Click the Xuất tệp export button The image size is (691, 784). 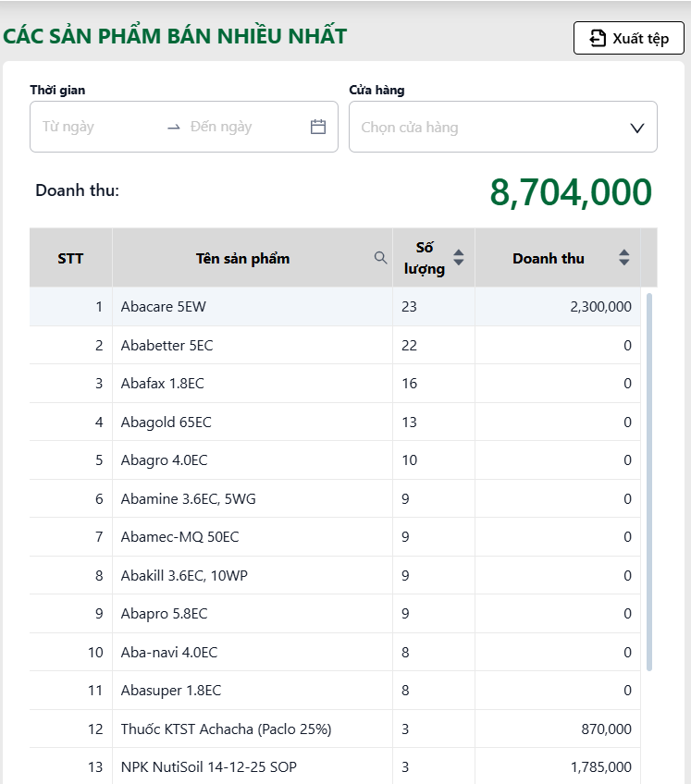point(628,38)
